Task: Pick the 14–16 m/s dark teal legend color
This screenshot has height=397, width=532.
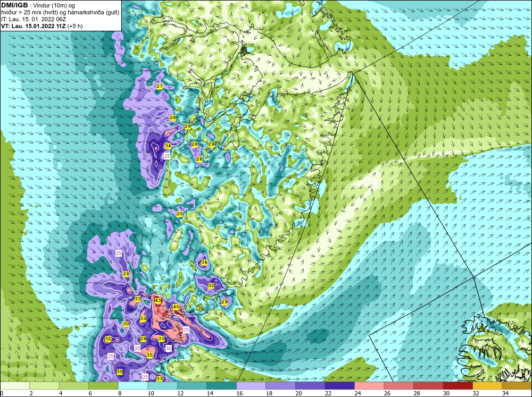Action: (x=221, y=386)
